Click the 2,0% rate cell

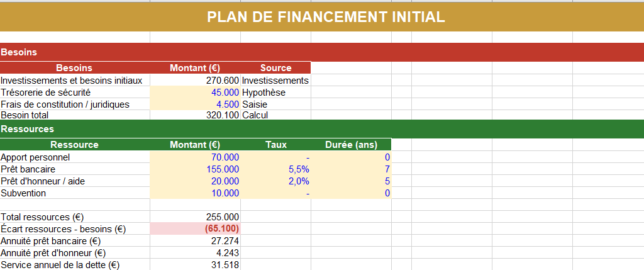click(x=275, y=181)
